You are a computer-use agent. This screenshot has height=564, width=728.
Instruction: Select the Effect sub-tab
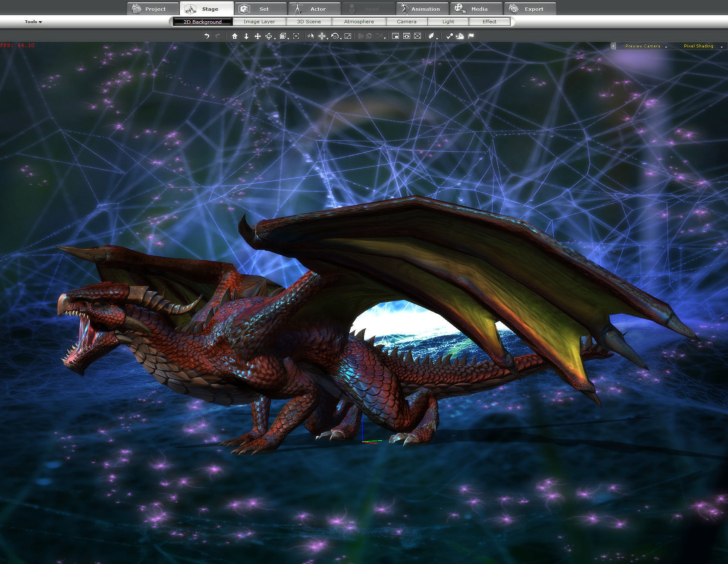(x=490, y=22)
